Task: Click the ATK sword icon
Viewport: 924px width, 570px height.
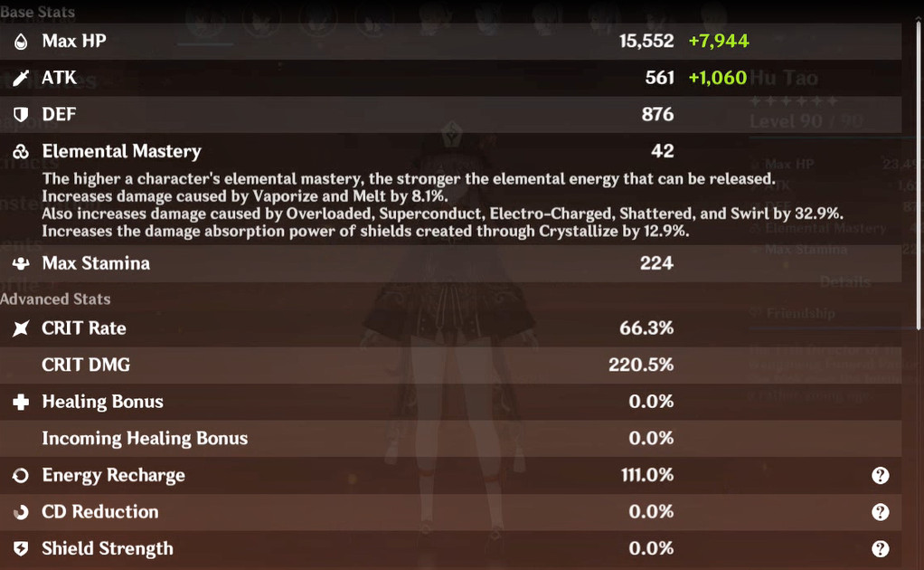Action: 21,78
